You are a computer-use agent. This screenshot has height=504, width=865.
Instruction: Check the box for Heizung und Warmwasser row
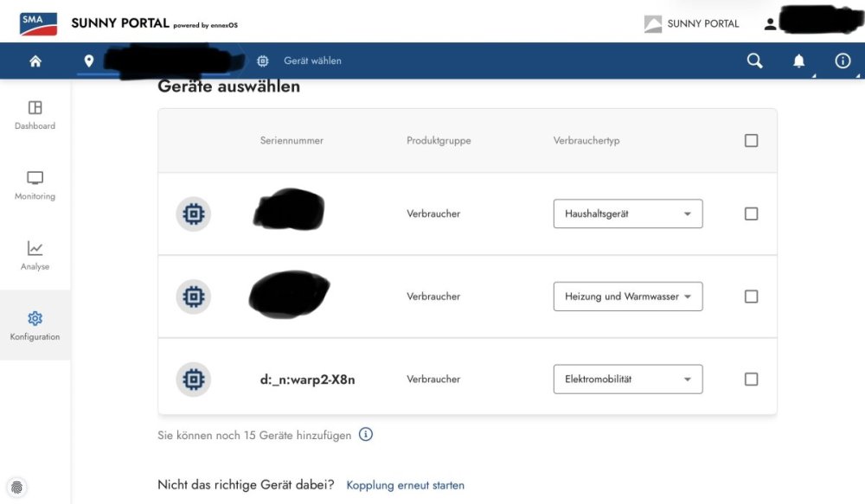click(x=751, y=297)
